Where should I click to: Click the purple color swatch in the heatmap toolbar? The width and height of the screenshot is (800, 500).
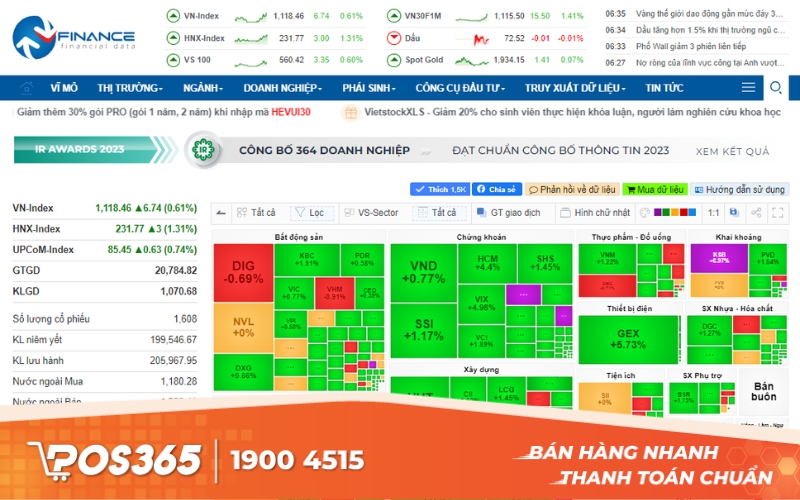(658, 212)
